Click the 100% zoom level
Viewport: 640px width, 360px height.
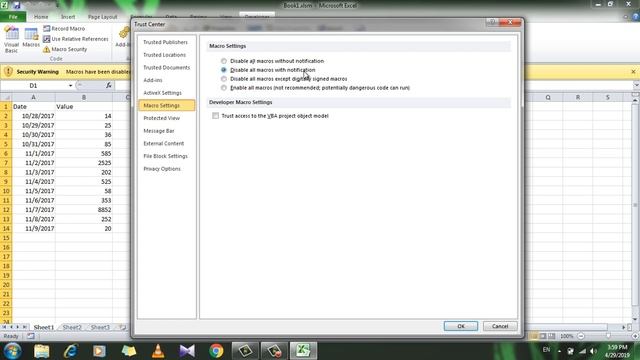click(x=567, y=336)
